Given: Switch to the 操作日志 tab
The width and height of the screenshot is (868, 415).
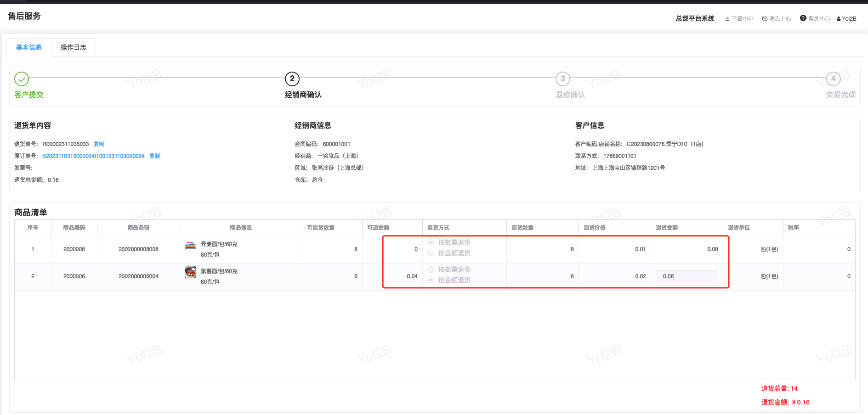Looking at the screenshot, I should 74,47.
